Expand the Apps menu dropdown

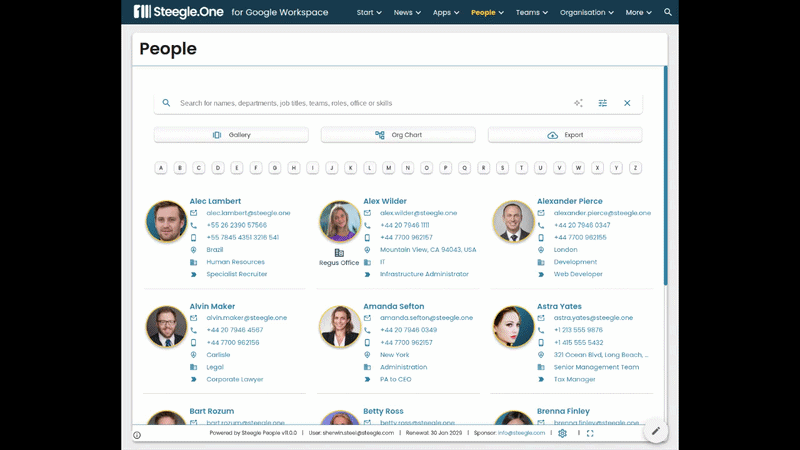pos(446,12)
